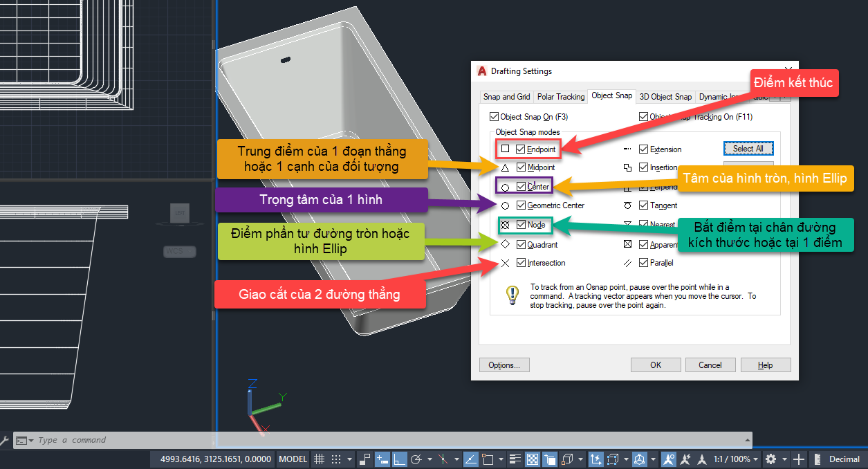Image resolution: width=868 pixels, height=469 pixels.
Task: Open 3D Object Snap dropdown arrow
Action: [x=580, y=459]
